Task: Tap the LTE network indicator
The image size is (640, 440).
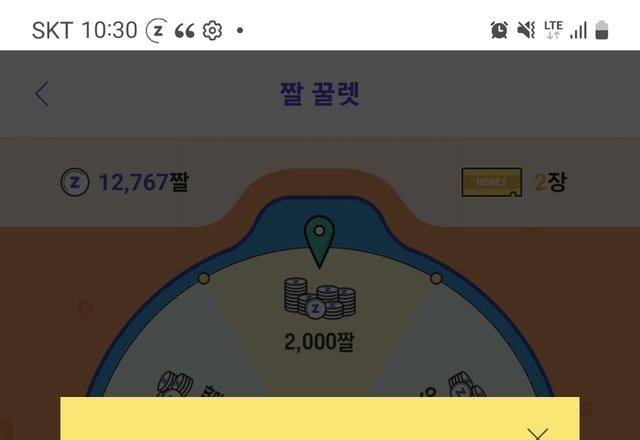Action: 553,30
